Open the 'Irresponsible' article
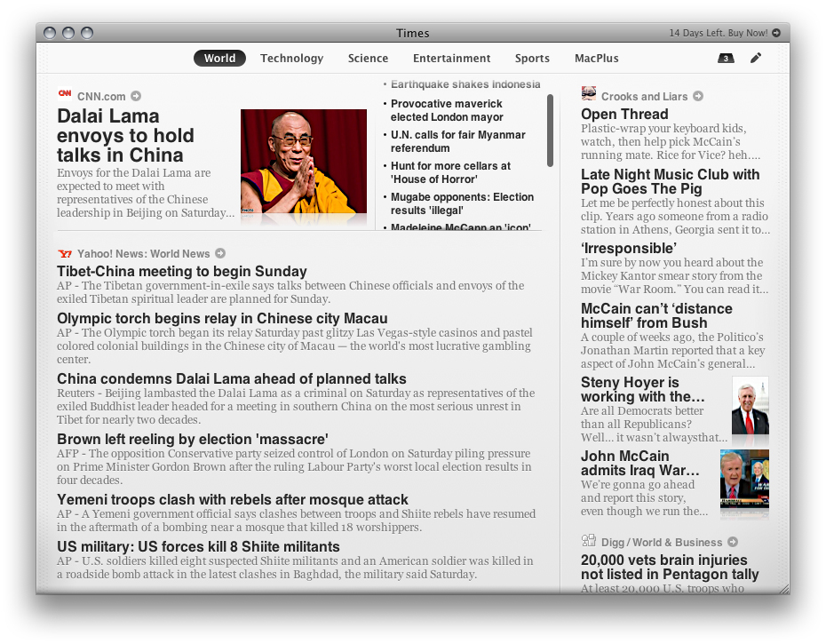Viewport: 826px width, 644px height. 629,248
